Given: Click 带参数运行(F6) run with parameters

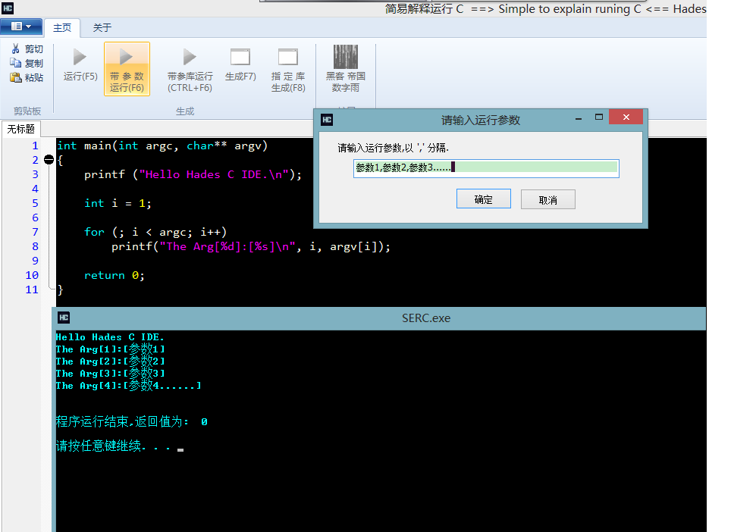Looking at the screenshot, I should tap(127, 58).
